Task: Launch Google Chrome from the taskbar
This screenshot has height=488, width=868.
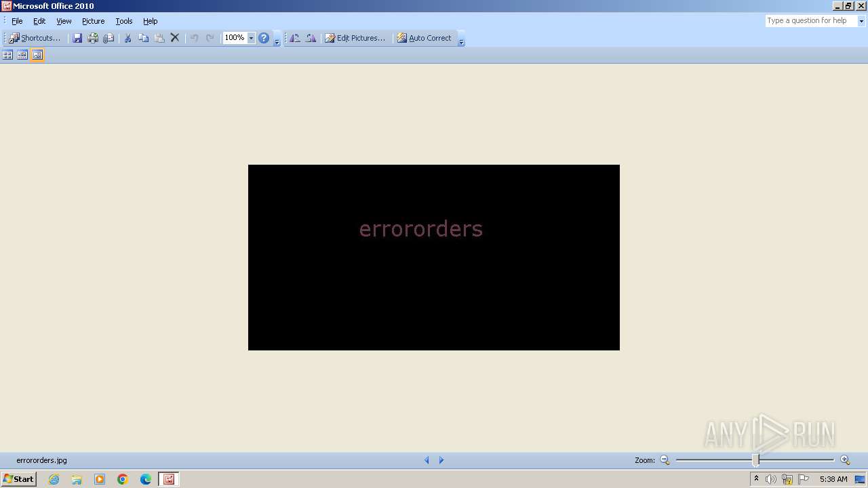Action: coord(123,479)
